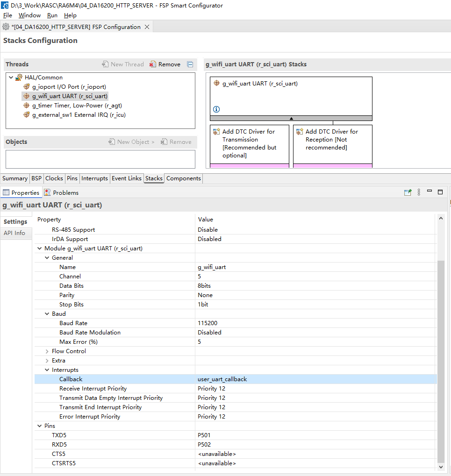Click the g_timer Timer module icon
Screen dimensions: 451x476
pyautogui.click(x=27, y=106)
